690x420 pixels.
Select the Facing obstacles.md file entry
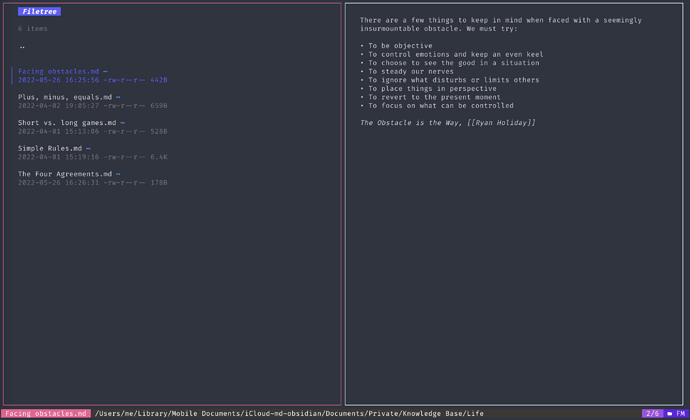[92, 76]
